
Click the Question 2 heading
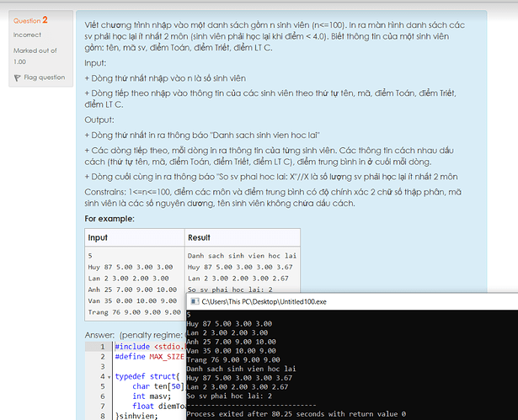coord(30,19)
